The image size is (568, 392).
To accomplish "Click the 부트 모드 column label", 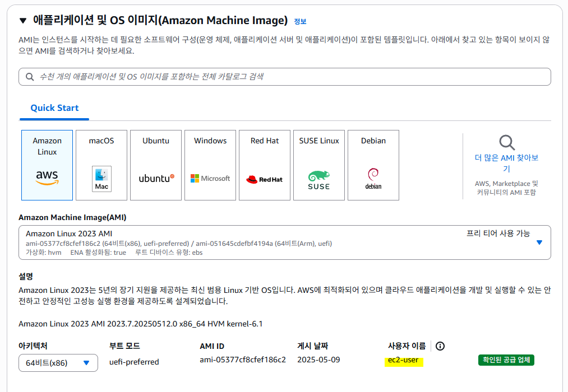I will pyautogui.click(x=124, y=346).
